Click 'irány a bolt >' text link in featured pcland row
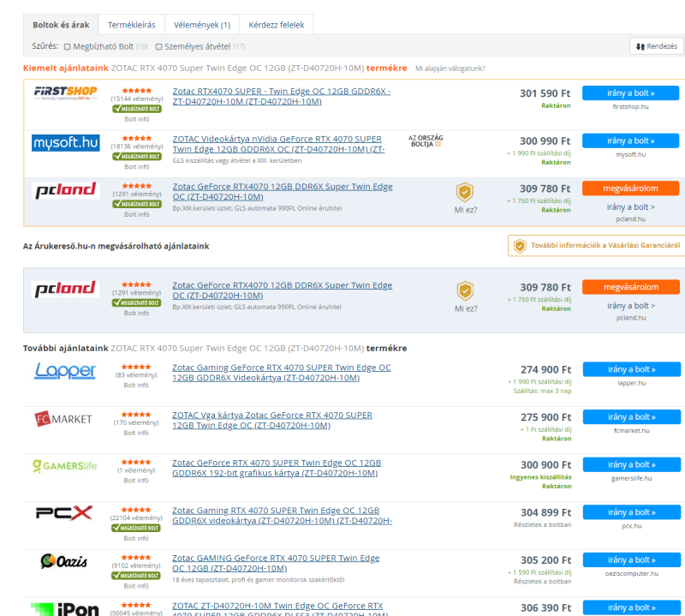 (630, 206)
